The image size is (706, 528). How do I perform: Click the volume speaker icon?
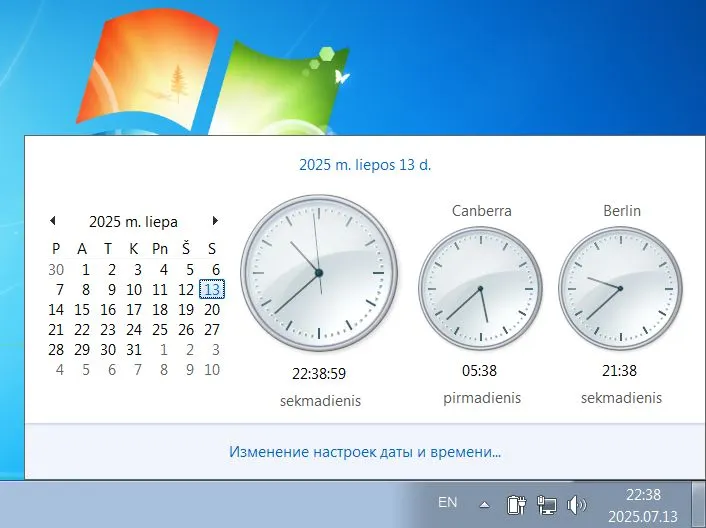pos(576,505)
